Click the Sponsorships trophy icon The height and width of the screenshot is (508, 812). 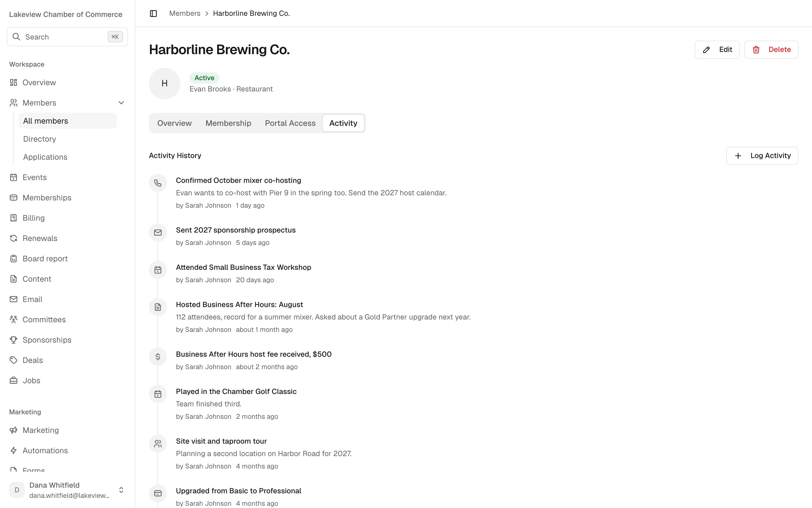tap(14, 340)
